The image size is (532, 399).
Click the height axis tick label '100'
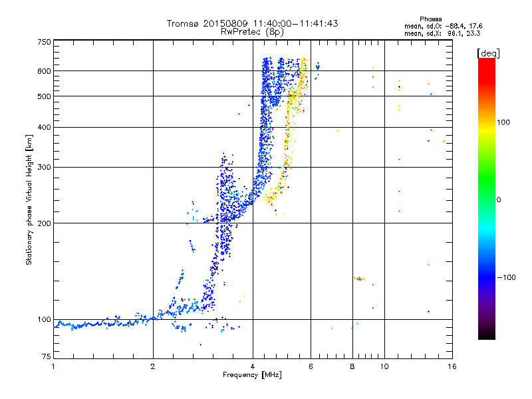(44, 319)
